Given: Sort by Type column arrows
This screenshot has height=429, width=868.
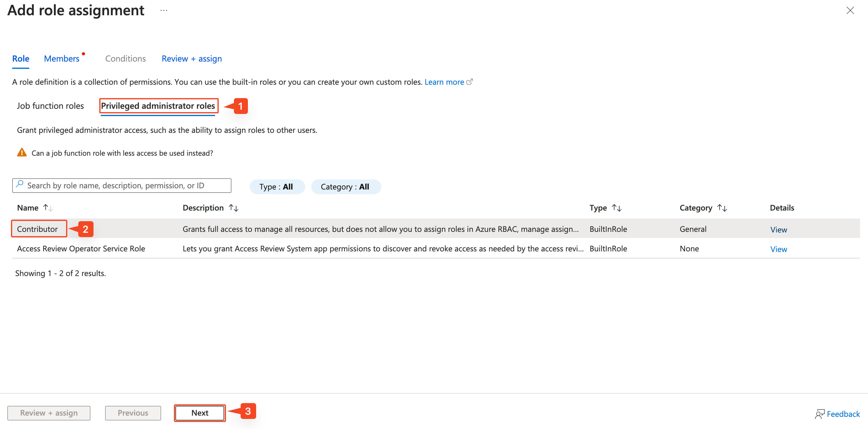Looking at the screenshot, I should [616, 208].
